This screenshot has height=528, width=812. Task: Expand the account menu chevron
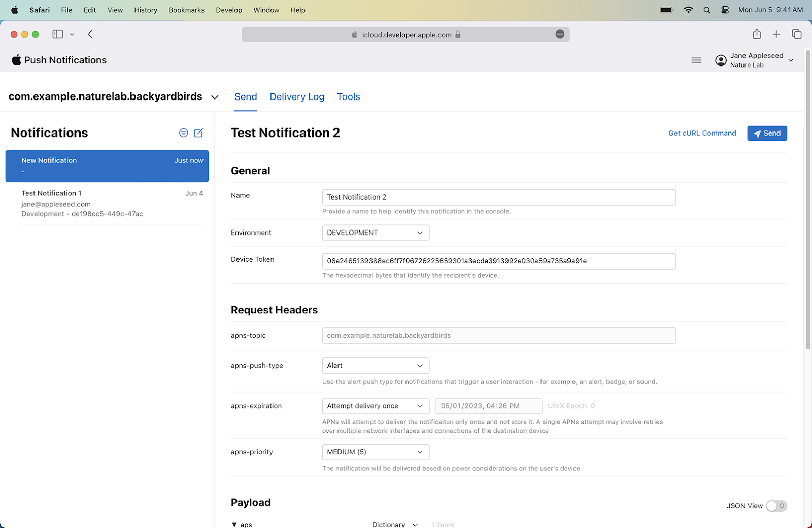pyautogui.click(x=791, y=60)
